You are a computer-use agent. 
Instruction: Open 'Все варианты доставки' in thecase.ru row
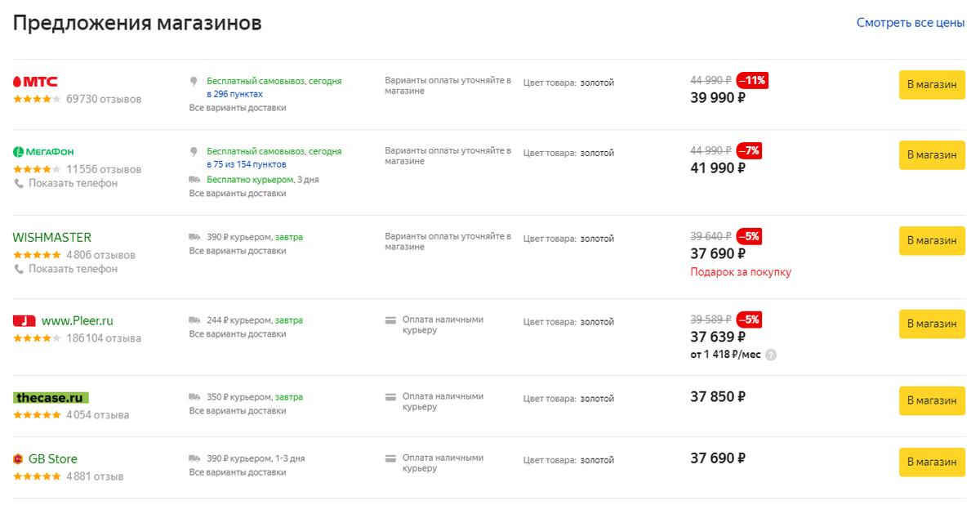[238, 410]
